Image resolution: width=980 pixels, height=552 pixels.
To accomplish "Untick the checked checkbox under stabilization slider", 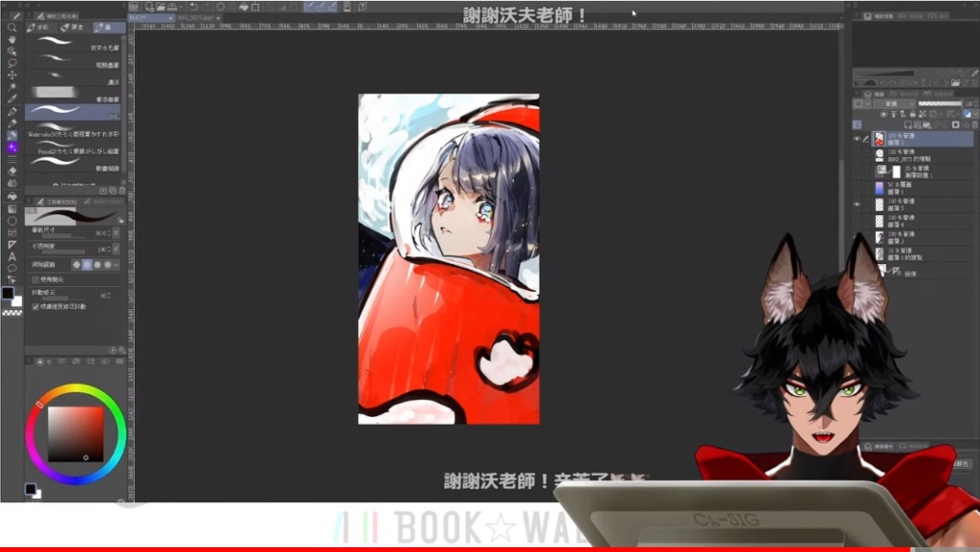I will [x=35, y=306].
